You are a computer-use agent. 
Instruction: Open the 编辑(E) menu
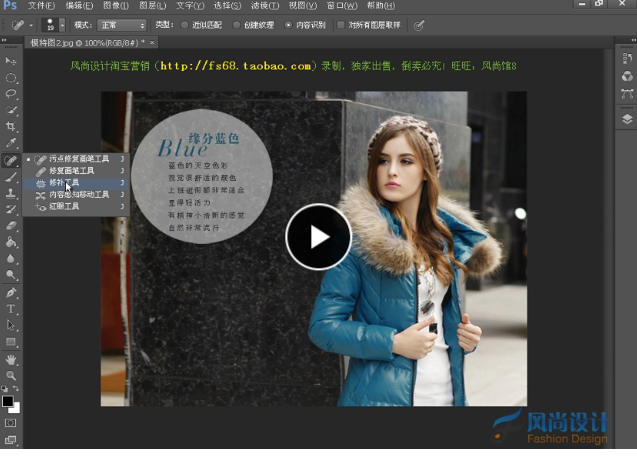tap(79, 6)
